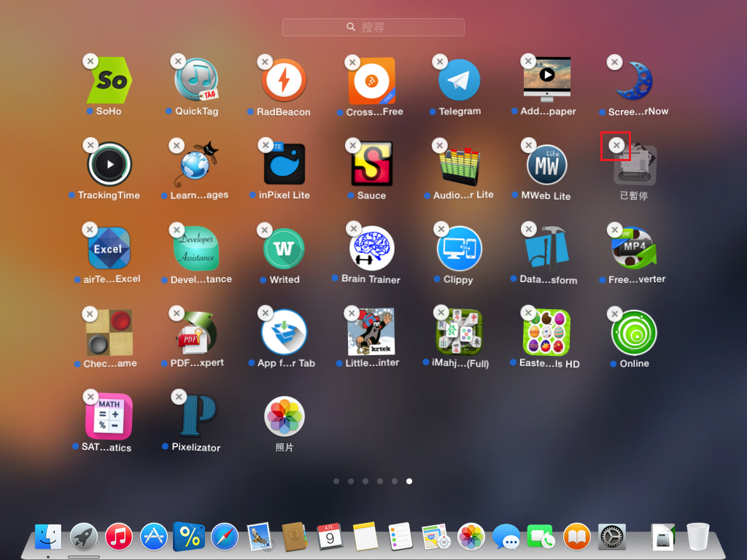Launch Messages from the Dock

506,537
